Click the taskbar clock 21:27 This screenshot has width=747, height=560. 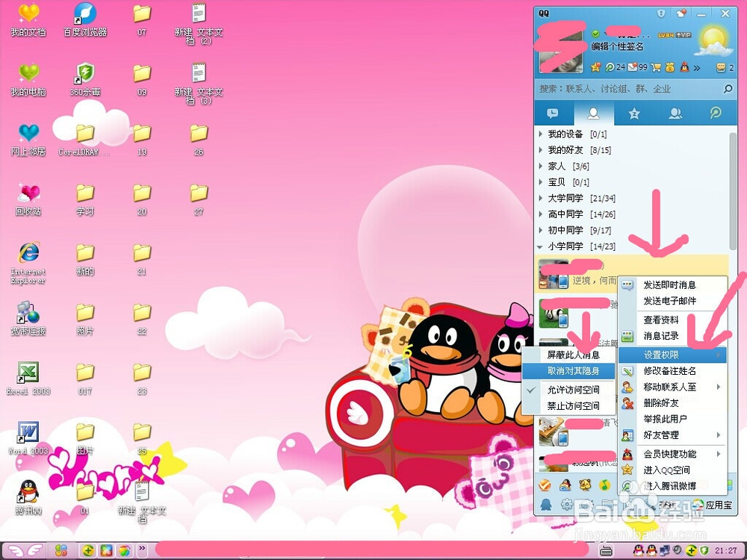[725, 551]
